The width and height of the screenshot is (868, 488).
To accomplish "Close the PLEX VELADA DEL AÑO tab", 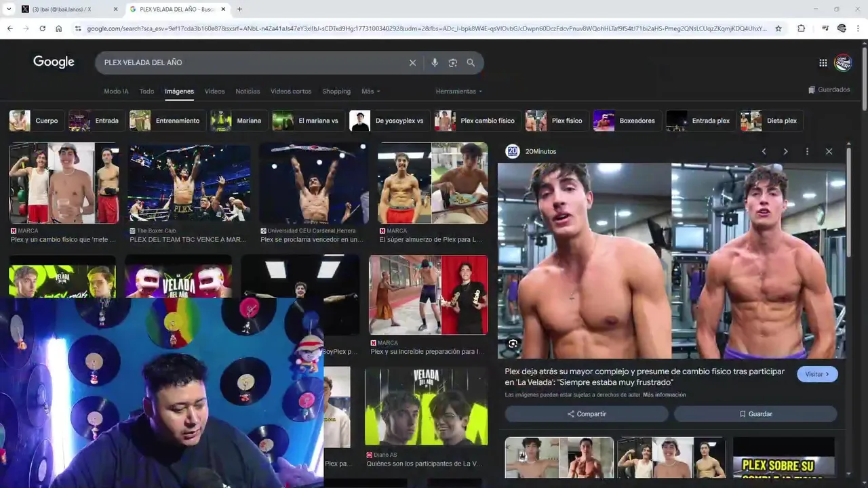I will pyautogui.click(x=223, y=9).
